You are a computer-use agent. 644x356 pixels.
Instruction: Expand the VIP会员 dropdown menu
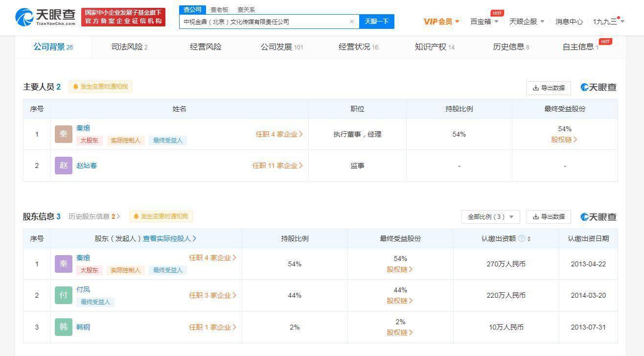point(441,22)
